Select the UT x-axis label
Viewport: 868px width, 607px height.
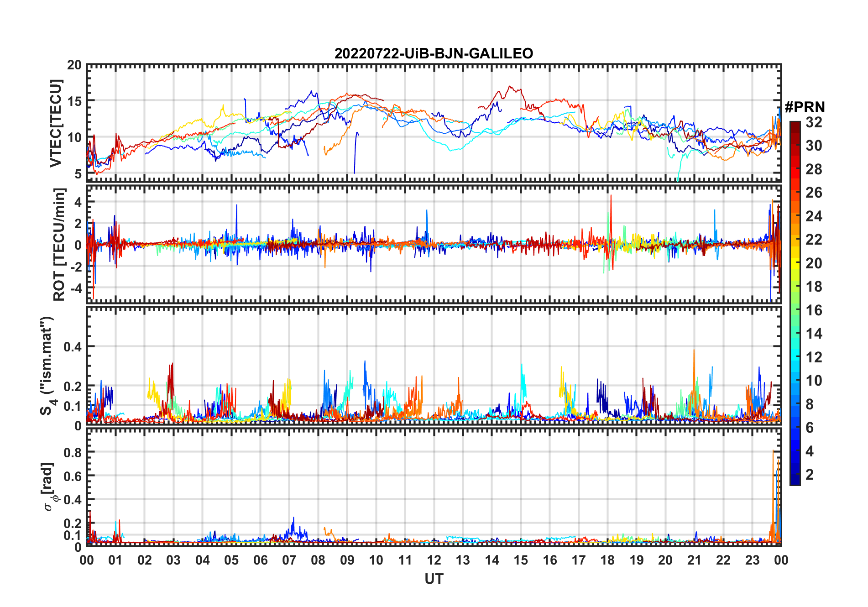pos(434,579)
